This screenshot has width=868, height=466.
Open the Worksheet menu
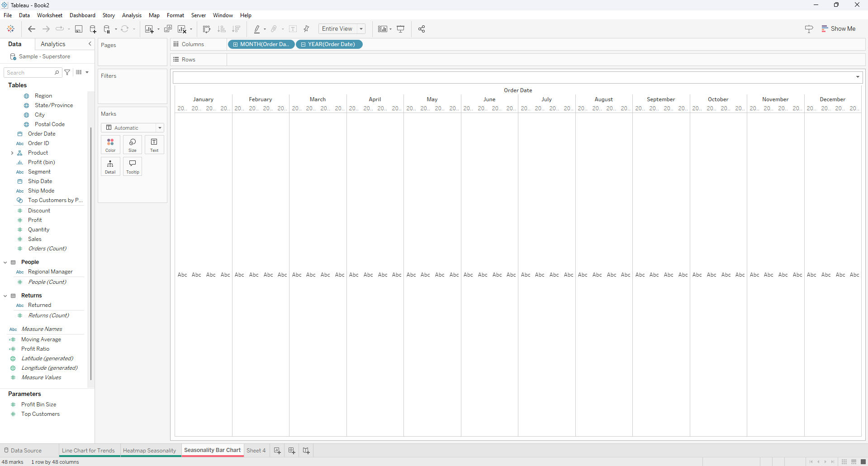coord(50,15)
